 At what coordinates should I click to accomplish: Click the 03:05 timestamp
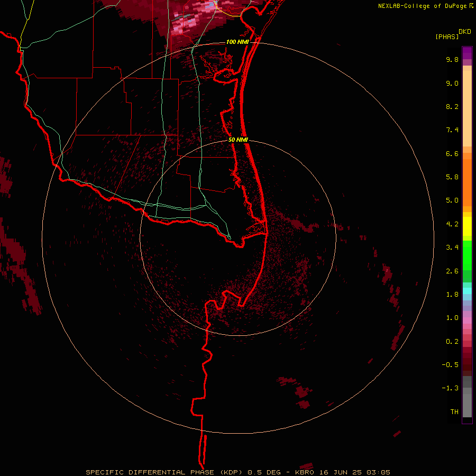point(378,472)
